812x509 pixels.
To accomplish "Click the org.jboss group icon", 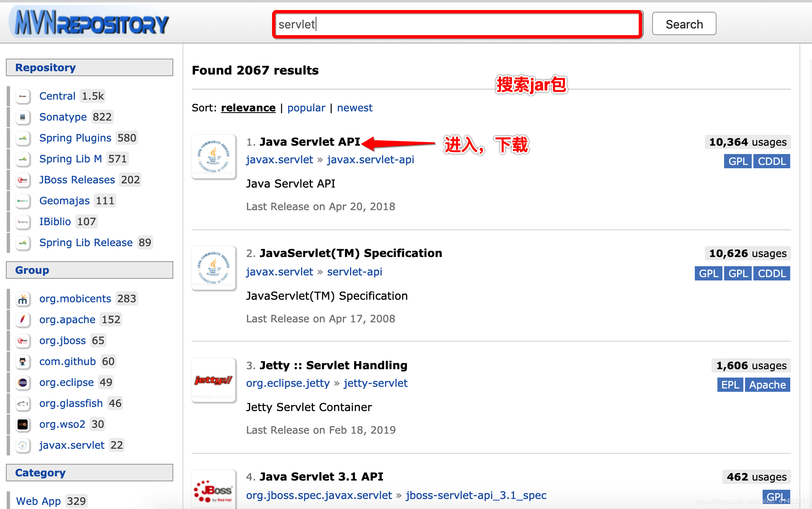I will [23, 341].
